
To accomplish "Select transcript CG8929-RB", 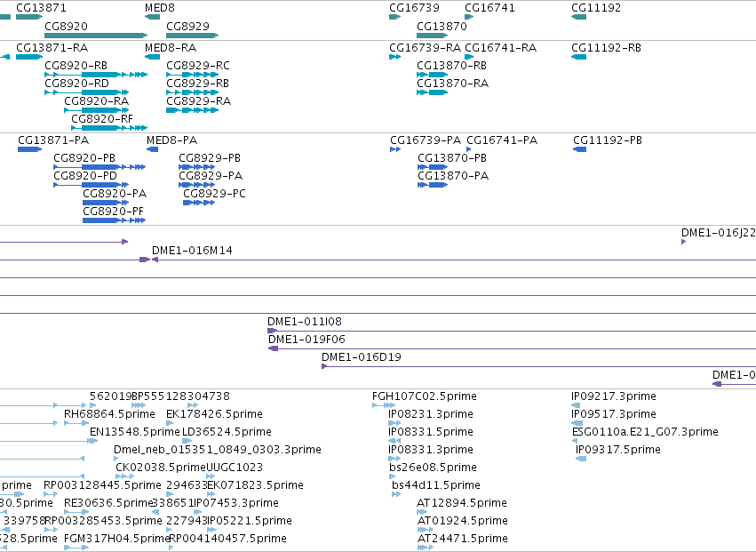I will click(x=198, y=84).
